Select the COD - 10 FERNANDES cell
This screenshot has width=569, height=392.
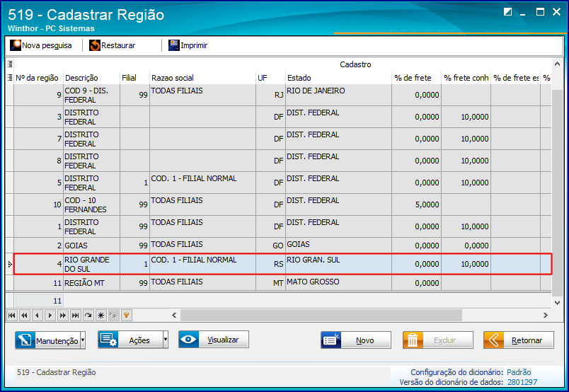click(91, 204)
